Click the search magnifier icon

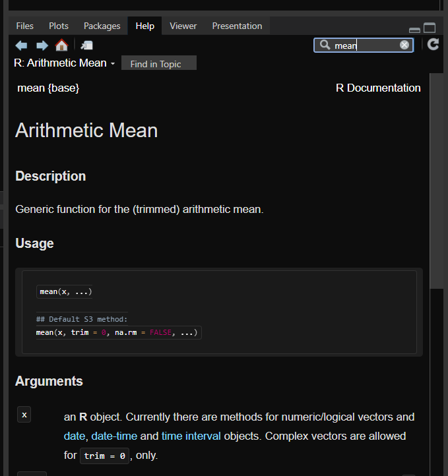click(325, 45)
